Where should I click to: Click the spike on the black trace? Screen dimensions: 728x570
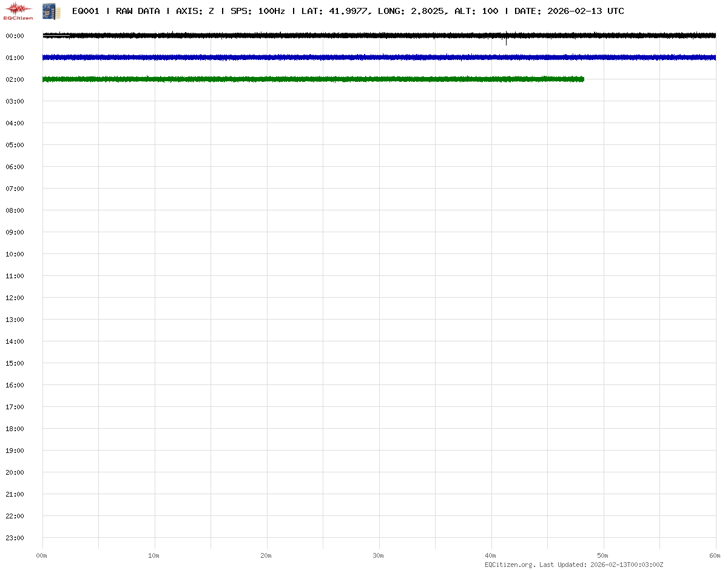tap(507, 40)
